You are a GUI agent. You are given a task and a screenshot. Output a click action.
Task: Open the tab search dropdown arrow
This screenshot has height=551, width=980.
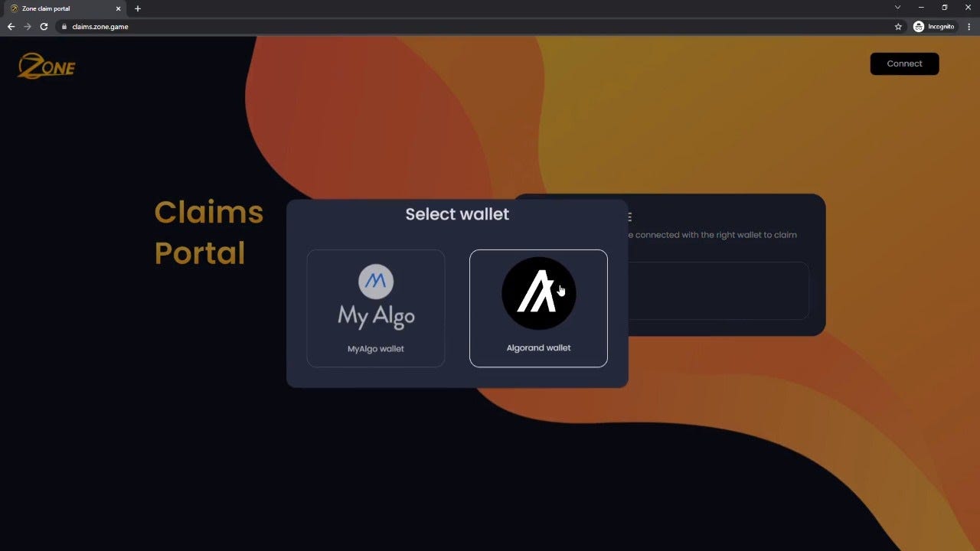coord(897,7)
